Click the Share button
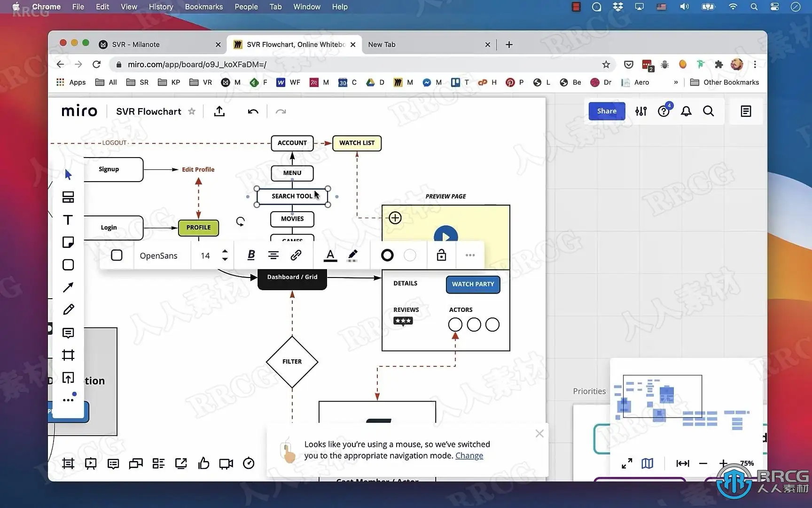 (x=607, y=111)
